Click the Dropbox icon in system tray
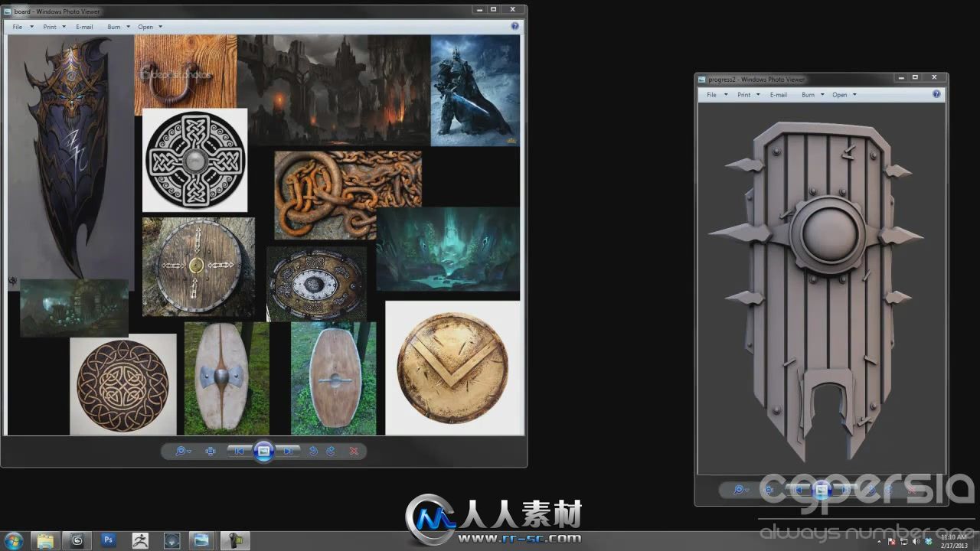980x551 pixels. point(928,542)
